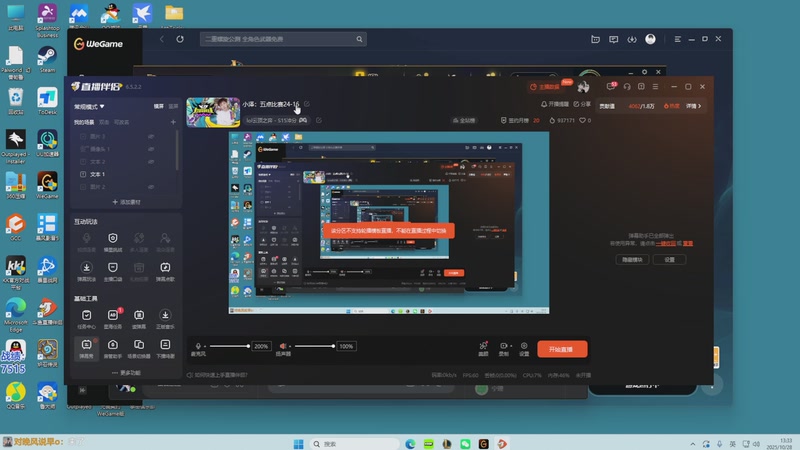Select the 竖屏 portrait orientation tab

tap(173, 107)
